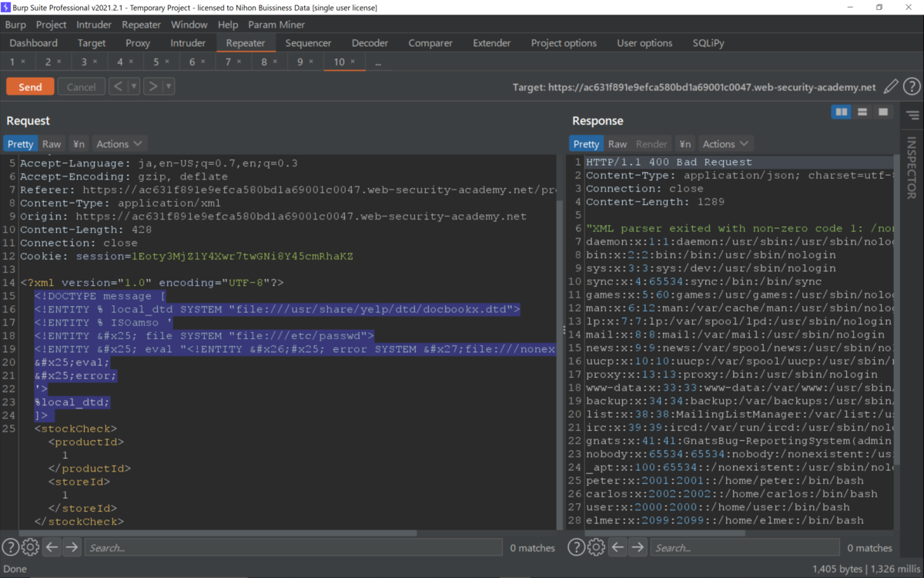Switch to combined tabbed layout icon
924x578 pixels.
tap(883, 113)
